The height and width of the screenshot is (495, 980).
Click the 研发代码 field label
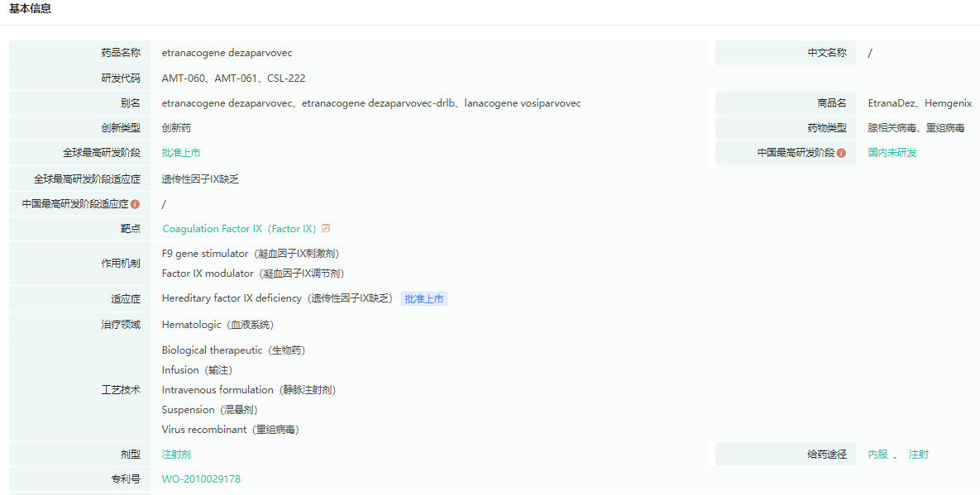coord(121,79)
